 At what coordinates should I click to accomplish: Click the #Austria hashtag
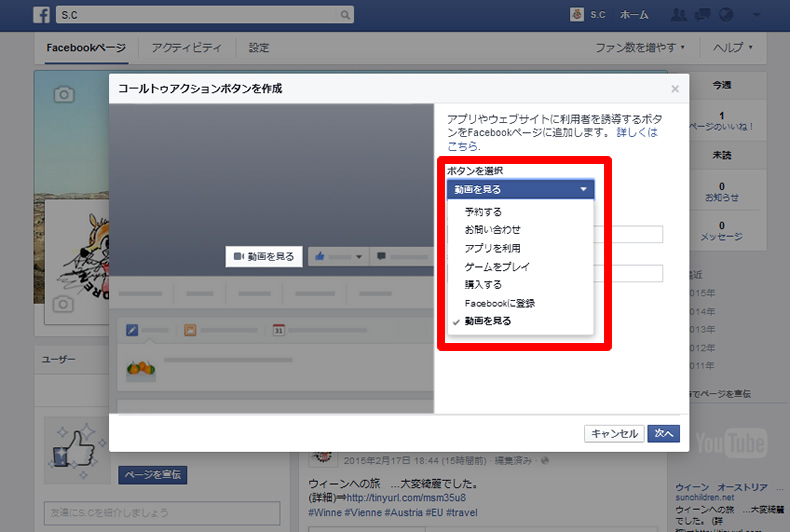404,513
